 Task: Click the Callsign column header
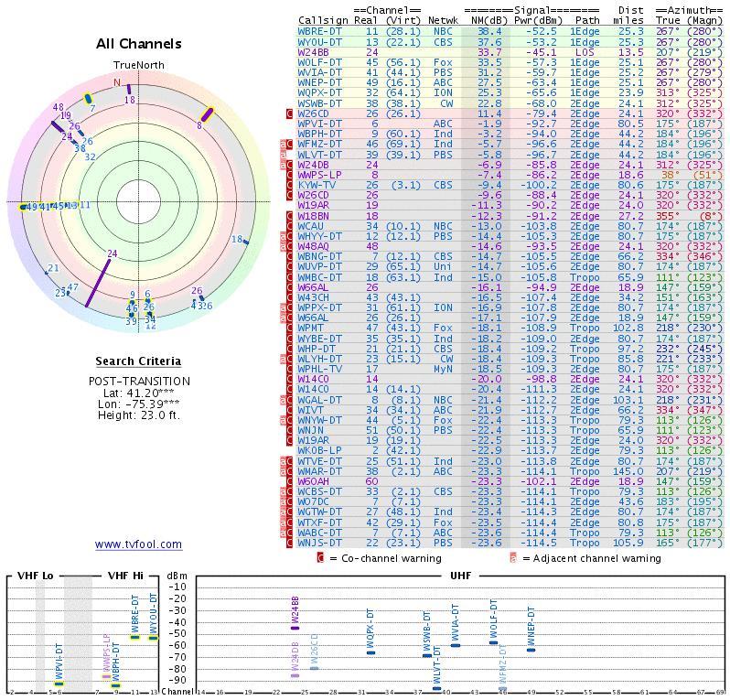coord(323,20)
